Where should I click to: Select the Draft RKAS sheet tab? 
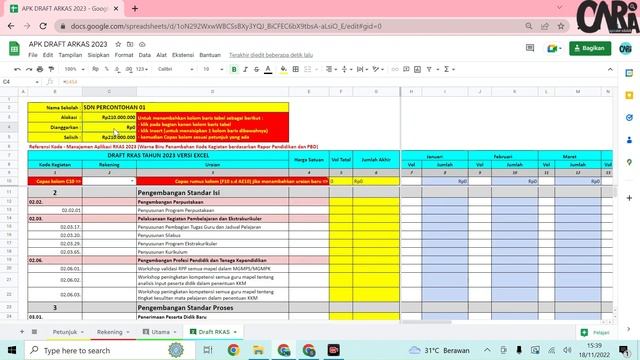213,332
